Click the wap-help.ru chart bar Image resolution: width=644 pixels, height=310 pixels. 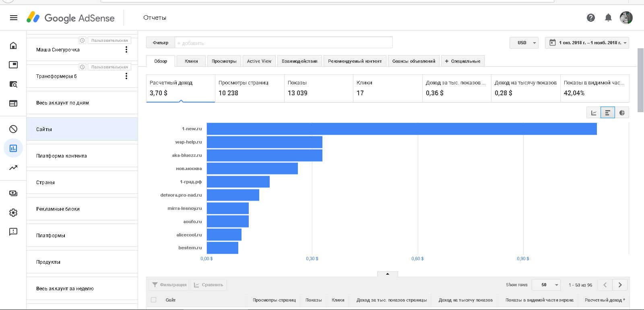coord(264,142)
